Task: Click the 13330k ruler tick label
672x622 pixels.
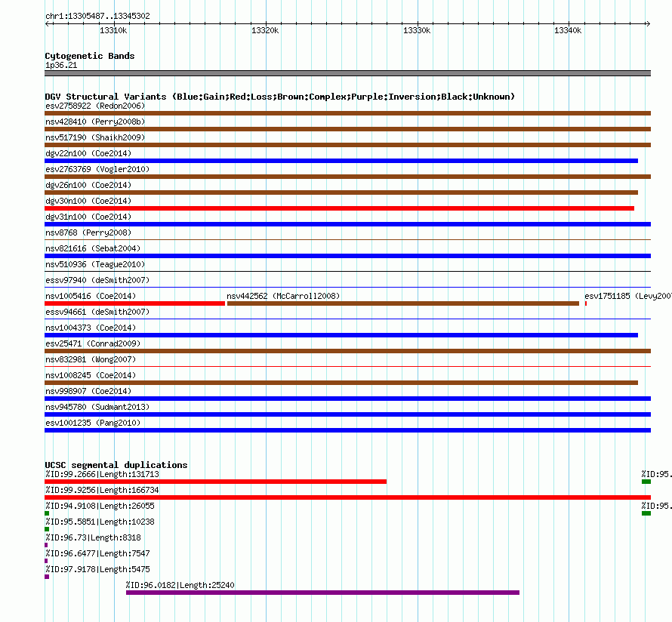Action: [417, 30]
